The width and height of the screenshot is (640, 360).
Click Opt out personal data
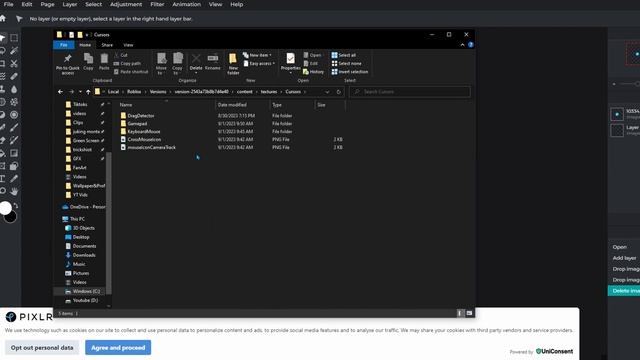pos(42,348)
